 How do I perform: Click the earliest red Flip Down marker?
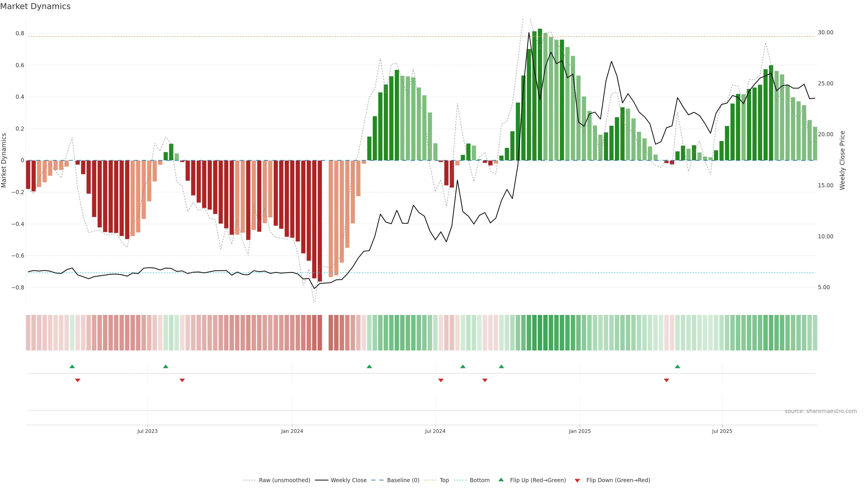coord(78,380)
